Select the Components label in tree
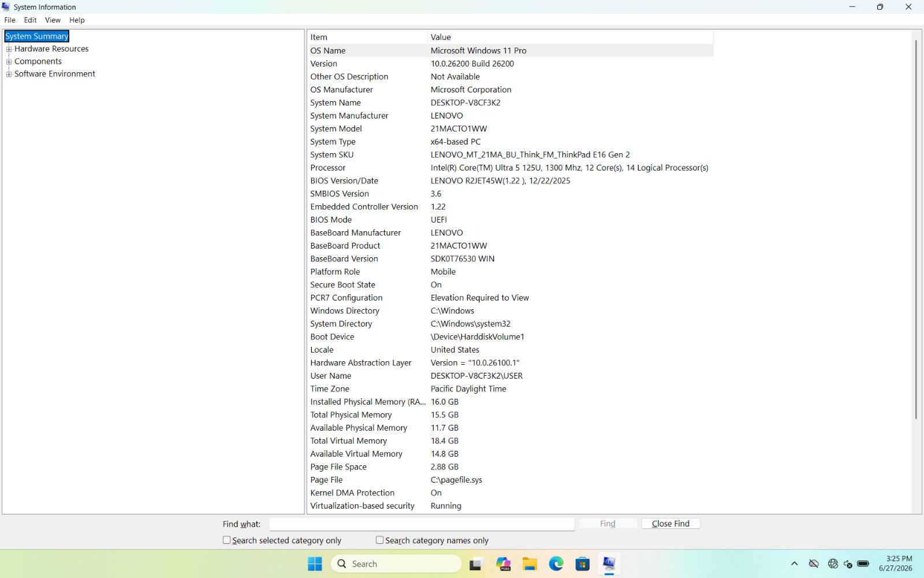 coord(38,61)
